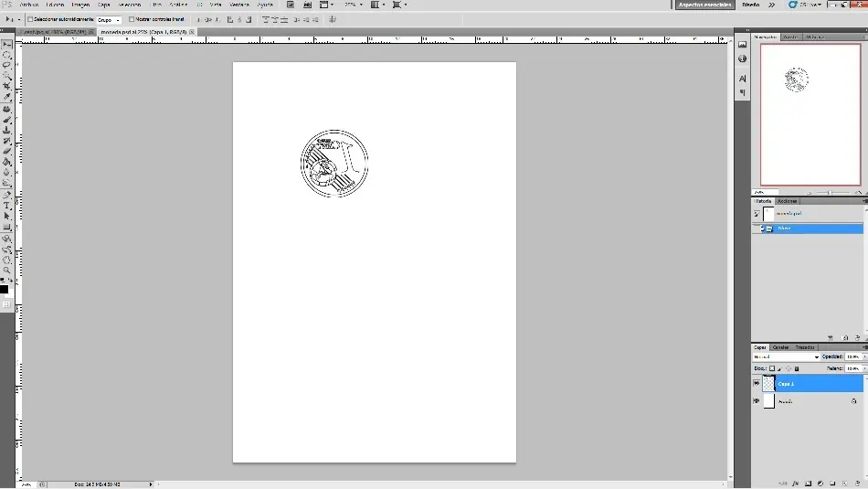Open the CS Live button
The image size is (868, 489).
(x=806, y=5)
